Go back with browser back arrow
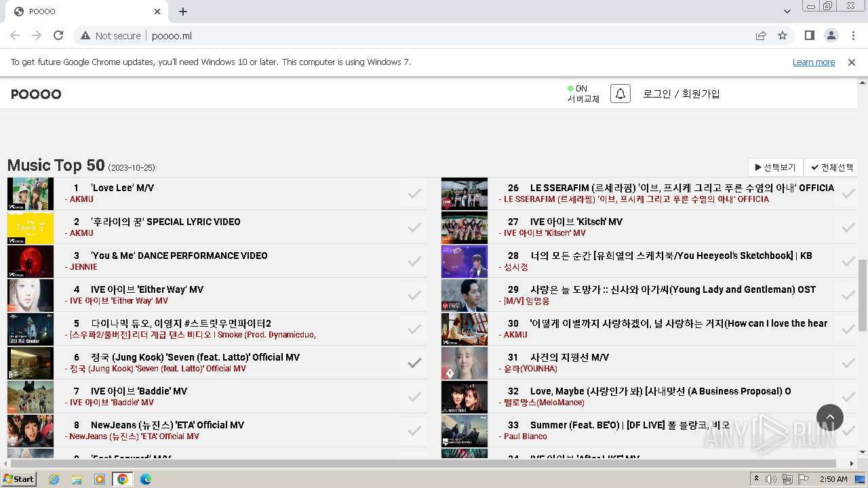Image resolution: width=868 pixels, height=488 pixels. pyautogui.click(x=15, y=35)
